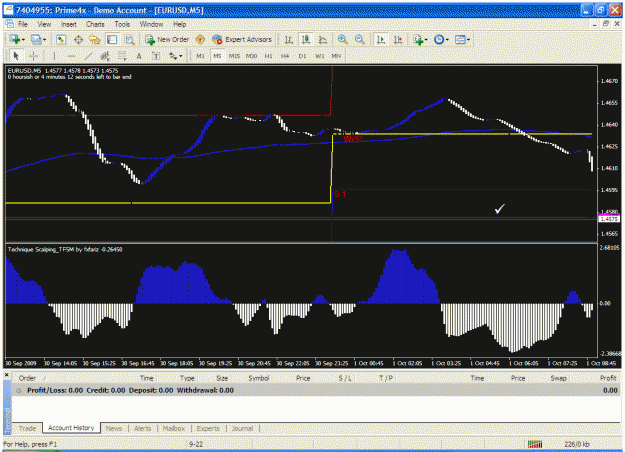Viewport: 625px width, 452px height.
Task: Open the Tools menu
Action: (122, 24)
